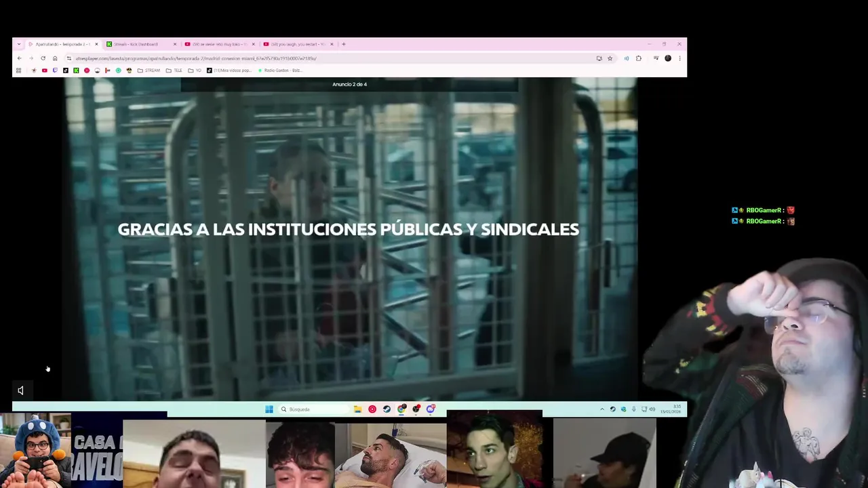868x488 pixels.
Task: Click the browser forward arrow
Action: click(x=31, y=58)
